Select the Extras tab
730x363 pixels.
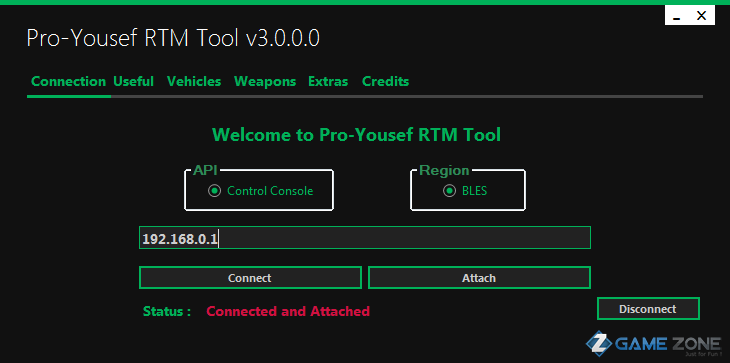(328, 81)
